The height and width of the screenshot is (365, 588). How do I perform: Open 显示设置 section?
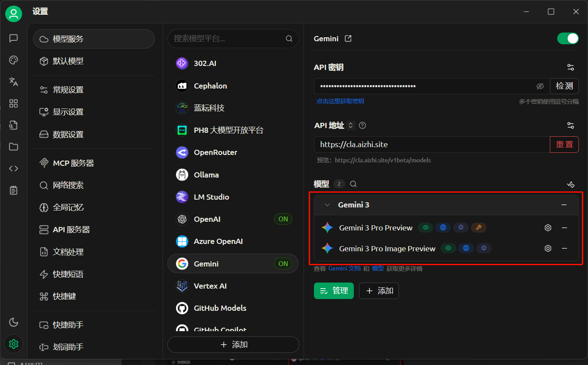click(x=94, y=112)
